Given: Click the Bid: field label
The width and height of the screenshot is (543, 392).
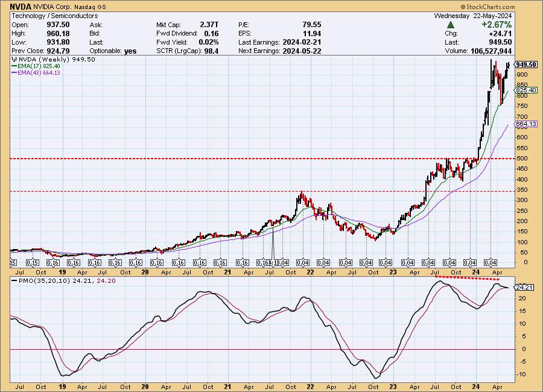Looking at the screenshot, I should (x=95, y=33).
